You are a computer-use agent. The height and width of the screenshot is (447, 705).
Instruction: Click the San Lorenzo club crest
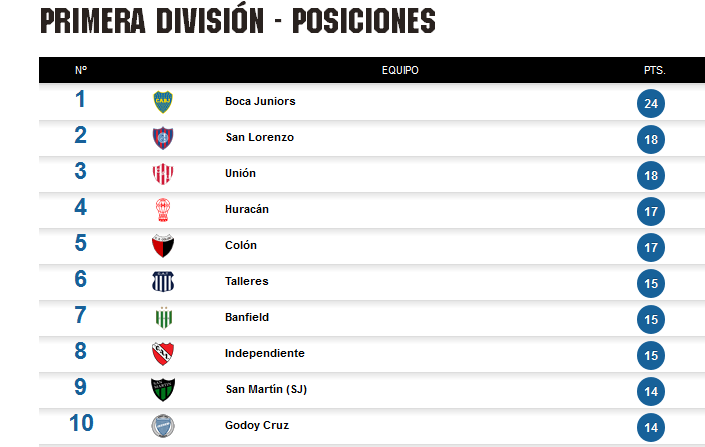163,138
